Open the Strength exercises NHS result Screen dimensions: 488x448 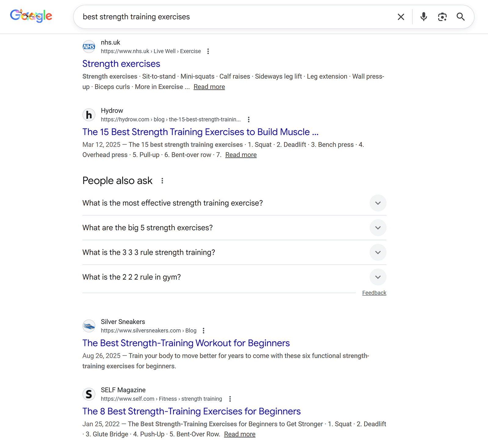121,64
